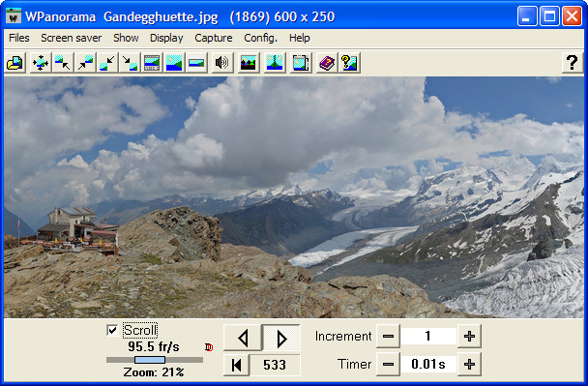This screenshot has width=588, height=386.
Task: Click the capture frame toolbar icon
Action: 301,63
